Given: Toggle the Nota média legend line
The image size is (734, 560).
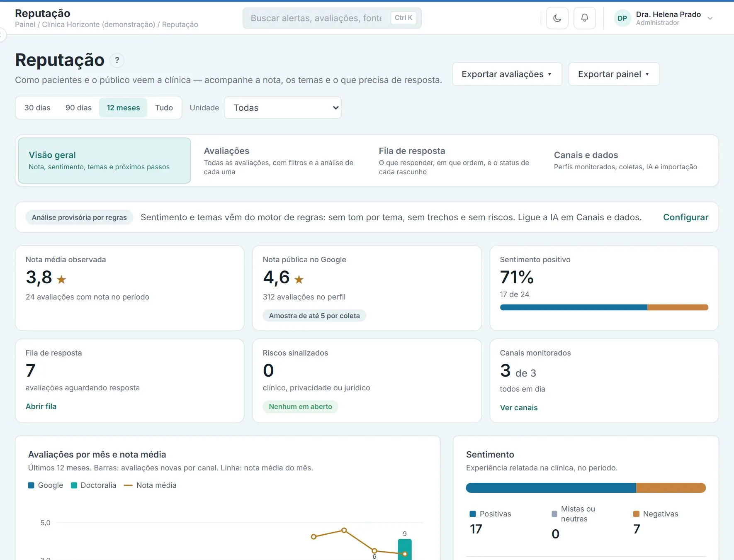Looking at the screenshot, I should pyautogui.click(x=128, y=485).
